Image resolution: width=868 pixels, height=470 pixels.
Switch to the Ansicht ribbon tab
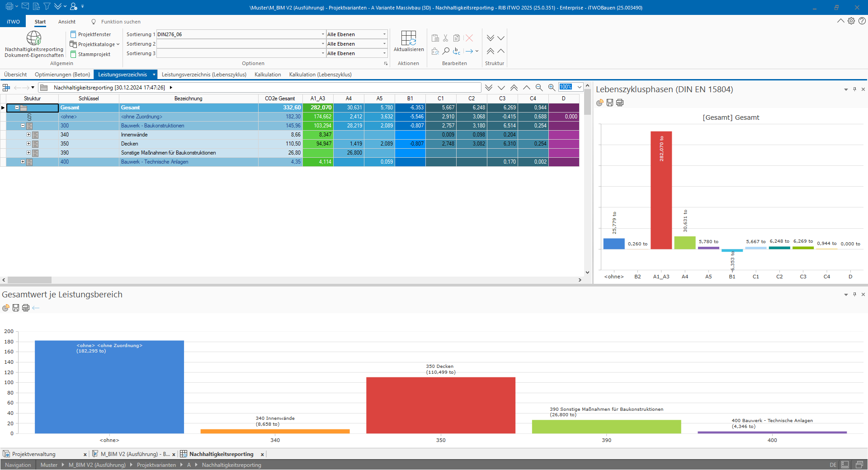[x=67, y=22]
